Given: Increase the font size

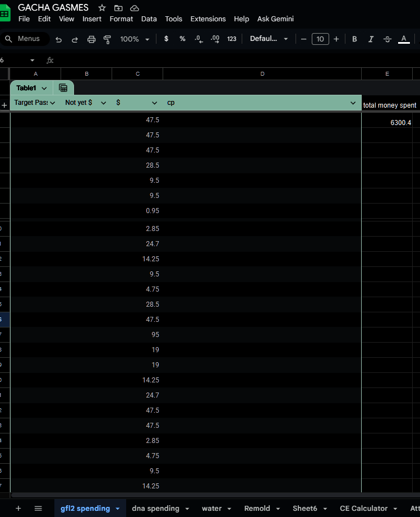Looking at the screenshot, I should click(x=336, y=39).
